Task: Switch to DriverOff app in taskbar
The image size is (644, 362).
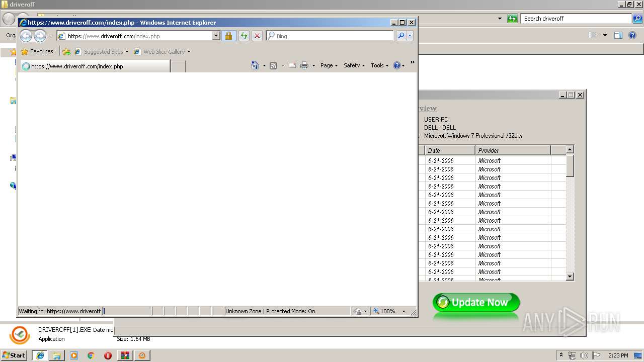Action: [x=142, y=355]
